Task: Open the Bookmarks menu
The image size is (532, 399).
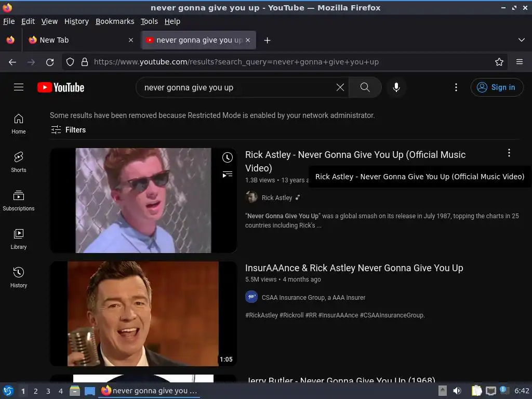Action: click(x=115, y=21)
